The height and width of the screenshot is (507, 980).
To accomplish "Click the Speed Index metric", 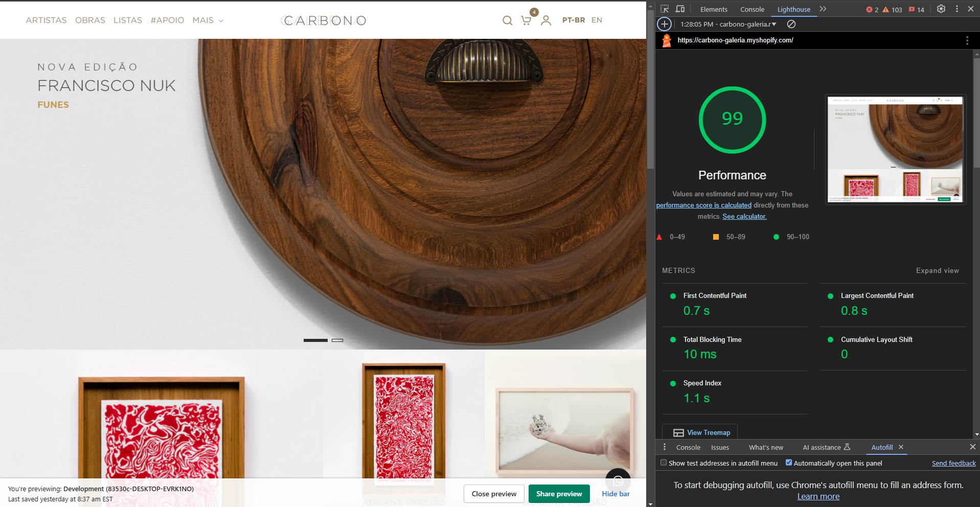I will click(x=735, y=393).
